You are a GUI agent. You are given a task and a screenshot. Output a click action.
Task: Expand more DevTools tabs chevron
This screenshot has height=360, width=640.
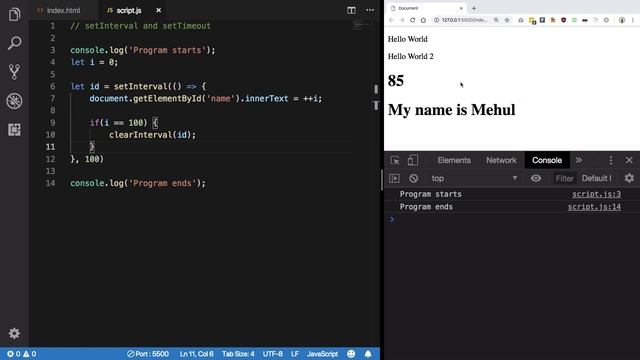coord(579,160)
